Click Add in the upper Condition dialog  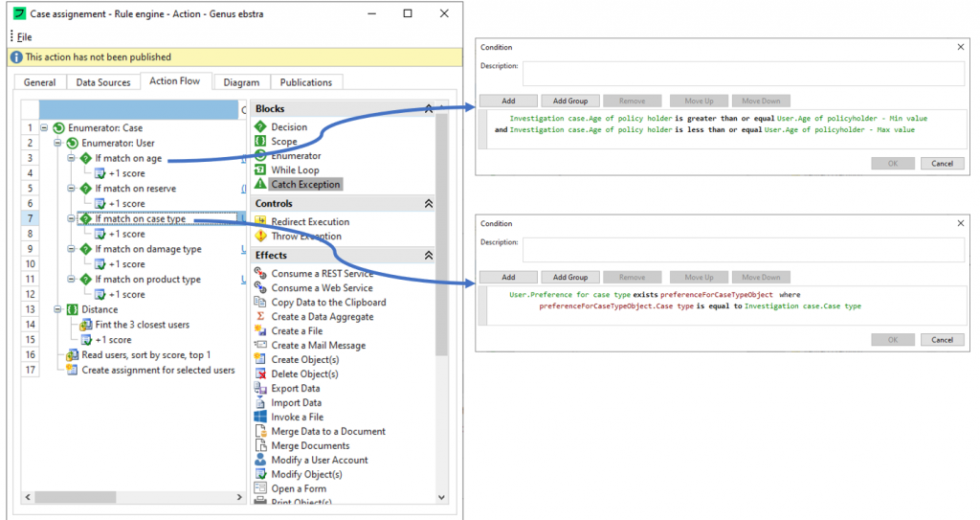(x=509, y=101)
